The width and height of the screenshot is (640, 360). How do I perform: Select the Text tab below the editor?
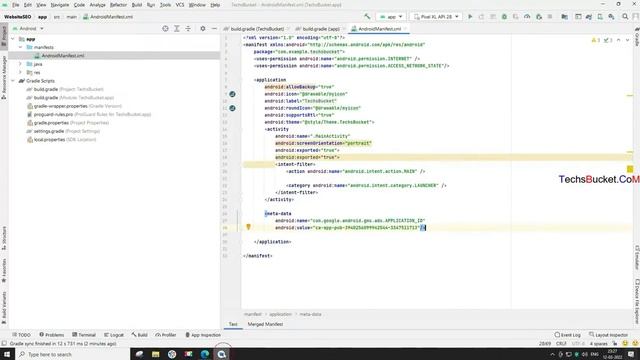coord(233,324)
